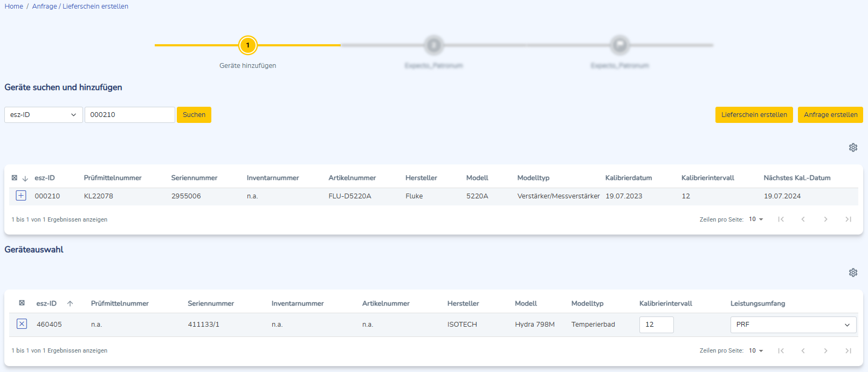This screenshot has width=868, height=372.
Task: Toggle select-all box in Geräteauswahl header
Action: tap(22, 303)
